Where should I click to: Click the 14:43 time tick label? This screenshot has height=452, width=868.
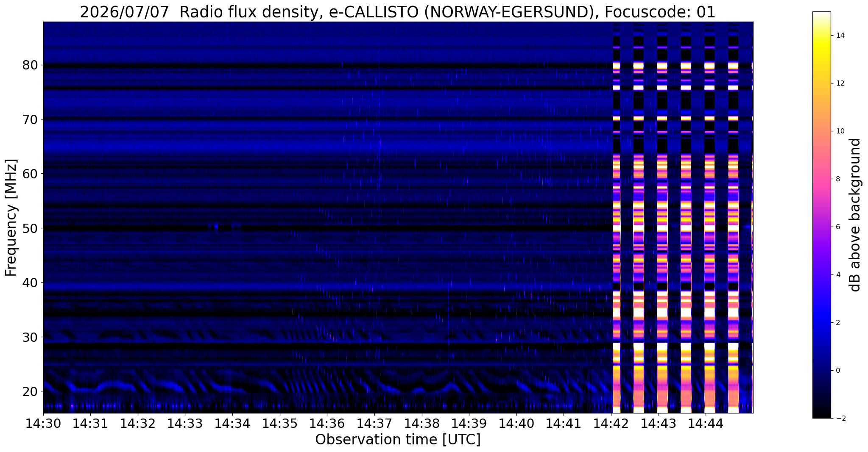click(x=658, y=423)
